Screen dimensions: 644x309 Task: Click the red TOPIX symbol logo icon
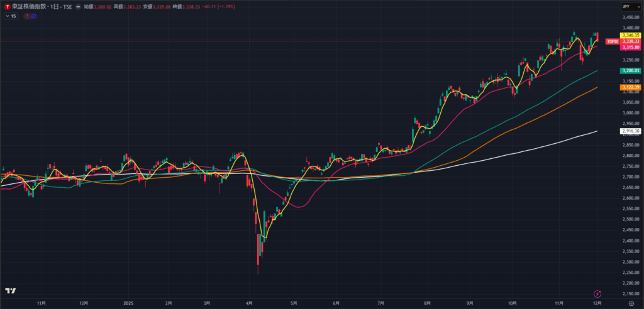click(7, 6)
